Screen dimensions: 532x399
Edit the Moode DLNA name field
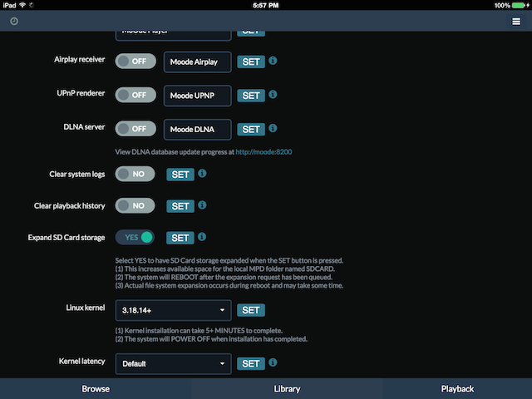click(198, 130)
